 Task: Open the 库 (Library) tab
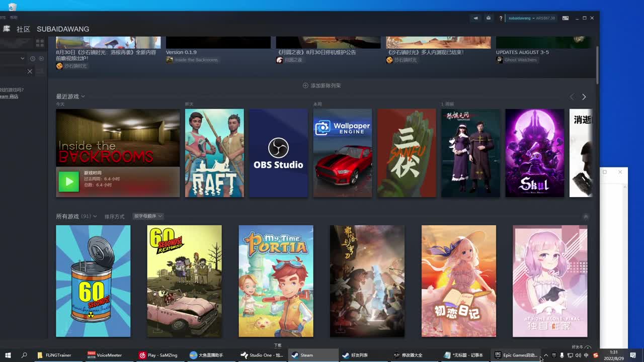pos(7,29)
